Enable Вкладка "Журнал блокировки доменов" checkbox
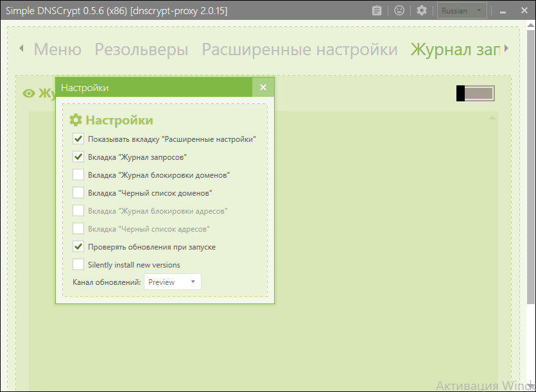536x392 pixels. [78, 175]
